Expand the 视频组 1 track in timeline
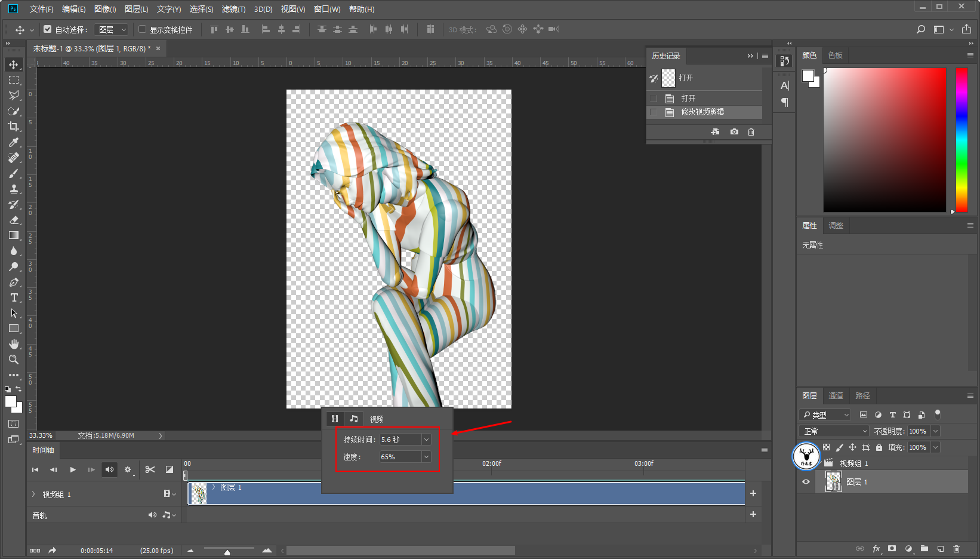This screenshot has width=980, height=559. point(33,494)
